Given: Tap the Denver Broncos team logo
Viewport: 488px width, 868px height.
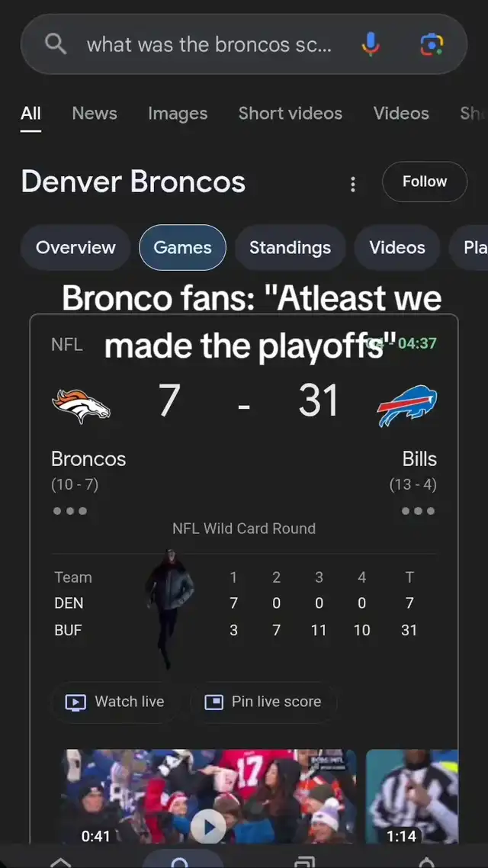Looking at the screenshot, I should pos(81,405).
